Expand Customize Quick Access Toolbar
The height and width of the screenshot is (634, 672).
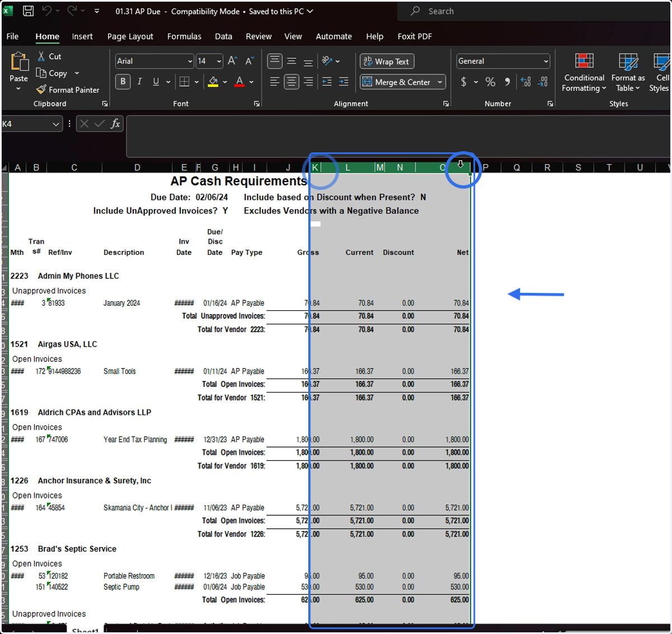[x=97, y=11]
